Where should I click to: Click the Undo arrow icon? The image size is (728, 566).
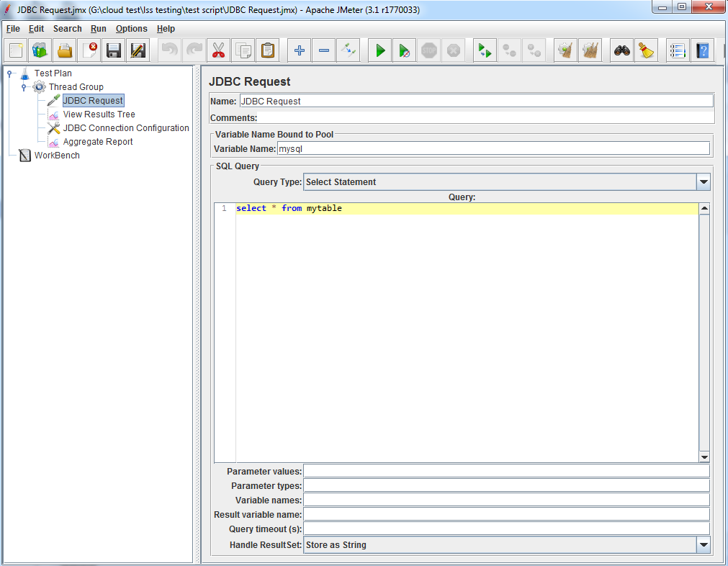169,50
